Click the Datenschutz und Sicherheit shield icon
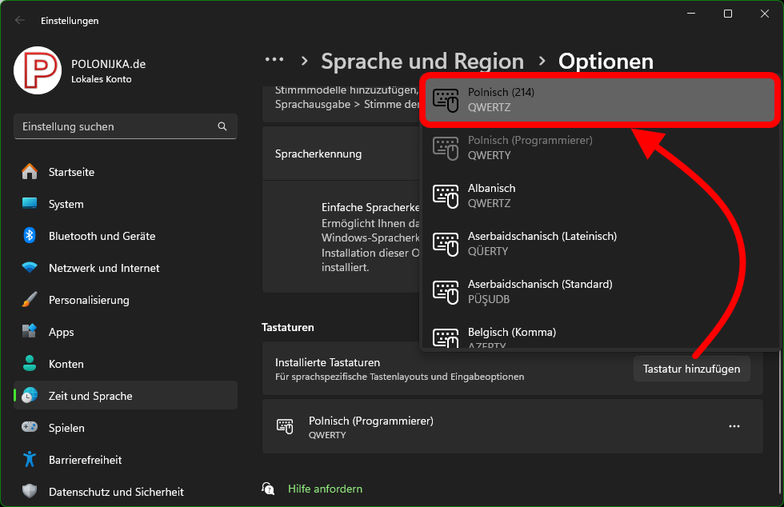Screen dimensions: 784x507 coord(30,492)
